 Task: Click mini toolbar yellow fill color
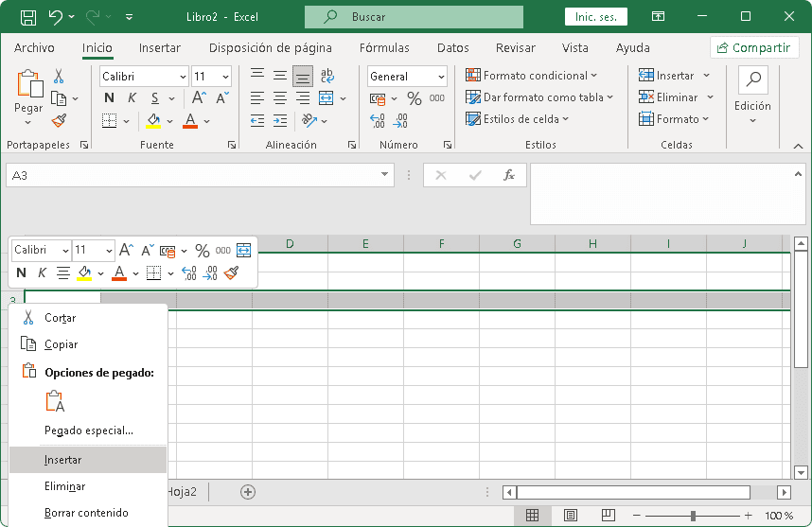coord(84,272)
